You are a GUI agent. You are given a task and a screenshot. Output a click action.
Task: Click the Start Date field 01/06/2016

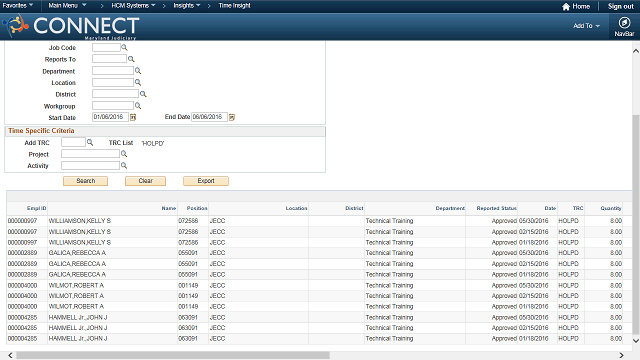(x=110, y=117)
